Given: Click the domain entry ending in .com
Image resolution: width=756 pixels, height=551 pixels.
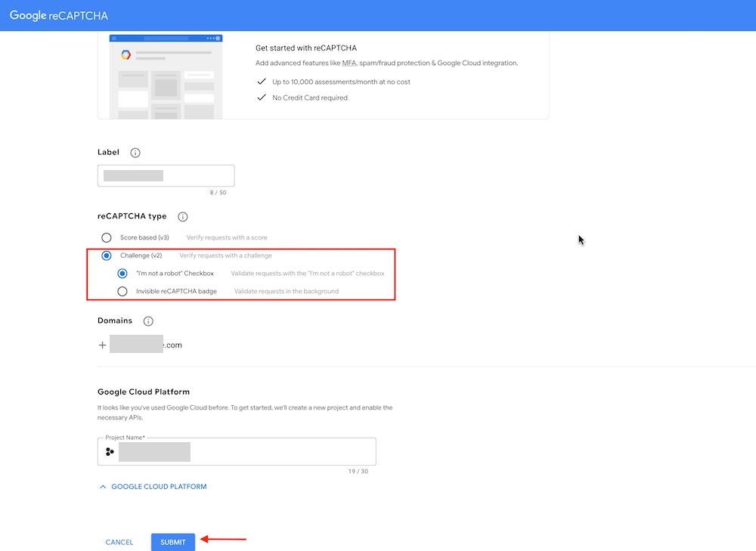Looking at the screenshot, I should [x=146, y=345].
